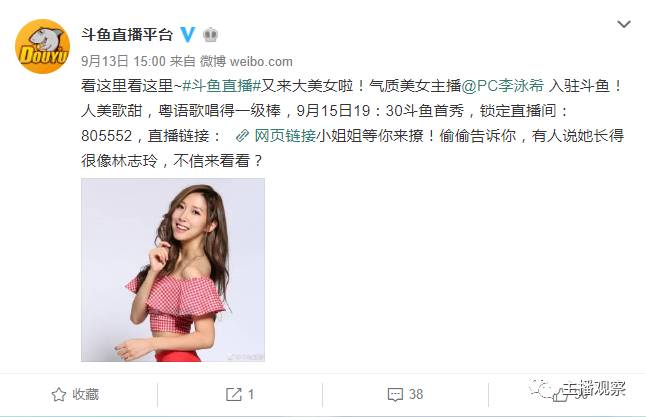Click the star favorite icon
This screenshot has width=646, height=417.
pos(59,394)
